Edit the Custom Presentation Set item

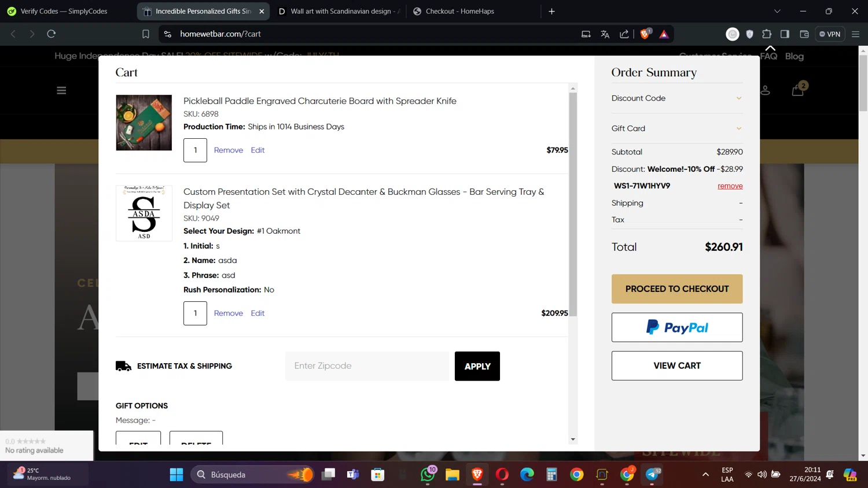pyautogui.click(x=258, y=313)
